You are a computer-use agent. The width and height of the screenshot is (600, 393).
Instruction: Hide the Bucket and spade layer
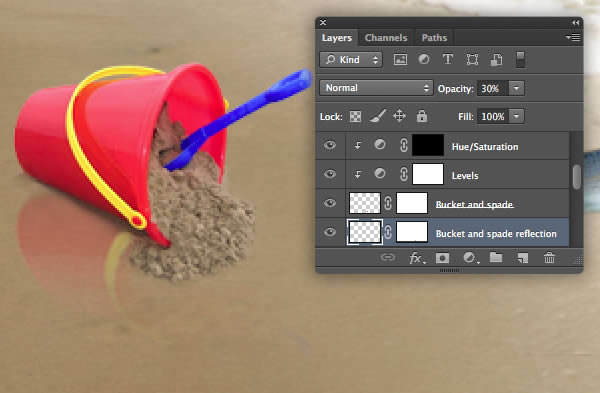(330, 203)
